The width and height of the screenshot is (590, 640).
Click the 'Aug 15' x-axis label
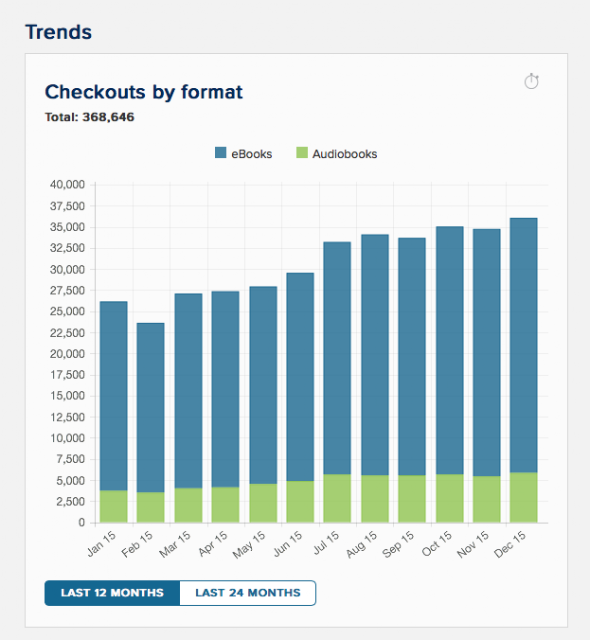[362, 544]
